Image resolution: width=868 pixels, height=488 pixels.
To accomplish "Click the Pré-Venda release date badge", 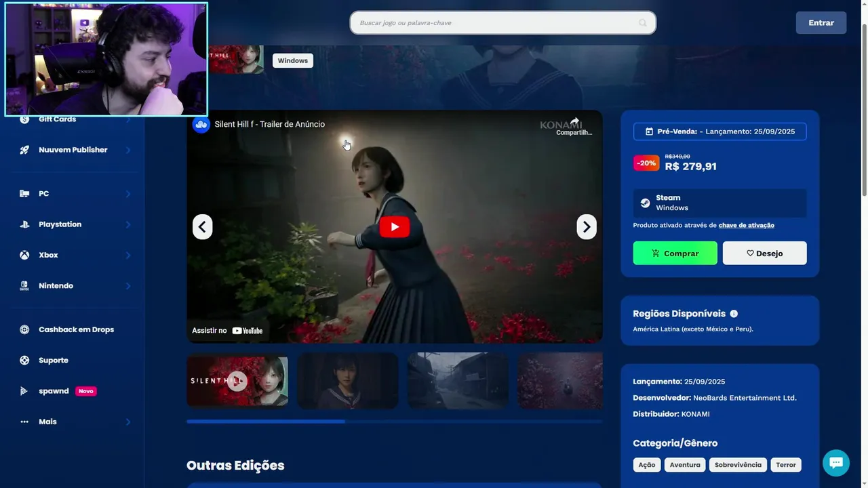I will (720, 131).
